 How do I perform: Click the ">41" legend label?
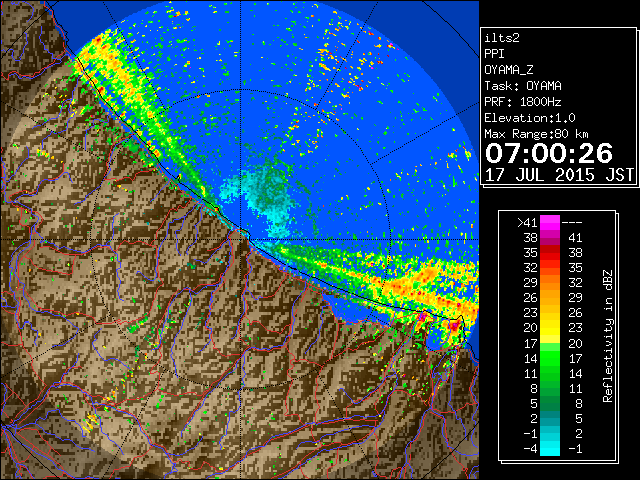527,223
